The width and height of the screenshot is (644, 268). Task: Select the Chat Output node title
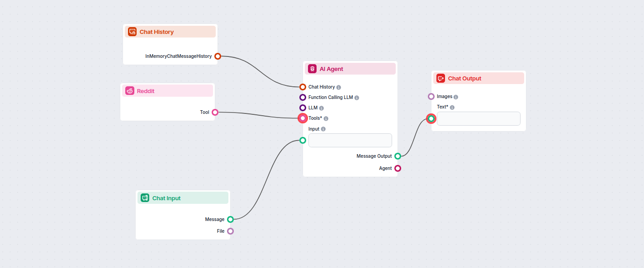click(464, 78)
